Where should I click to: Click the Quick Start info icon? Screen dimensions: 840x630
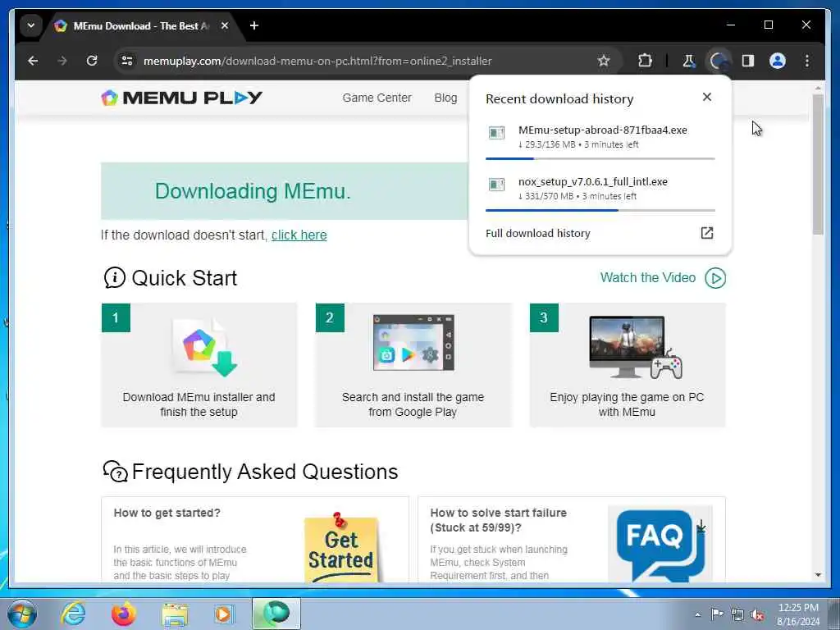tap(115, 277)
